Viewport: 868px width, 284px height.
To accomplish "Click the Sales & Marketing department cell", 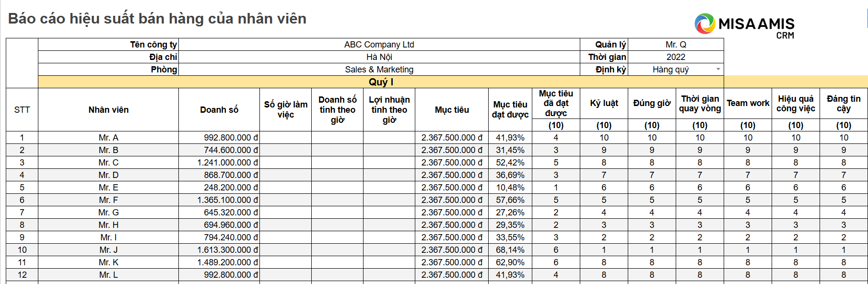I will pyautogui.click(x=379, y=70).
